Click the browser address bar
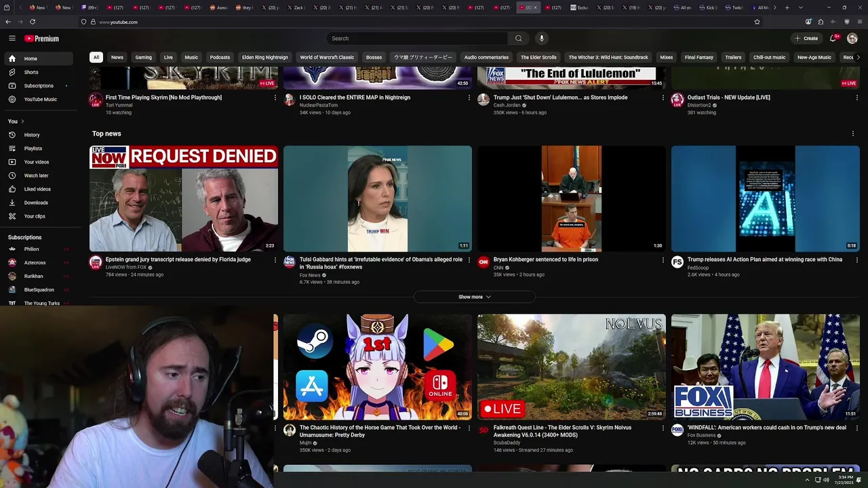 [x=420, y=22]
